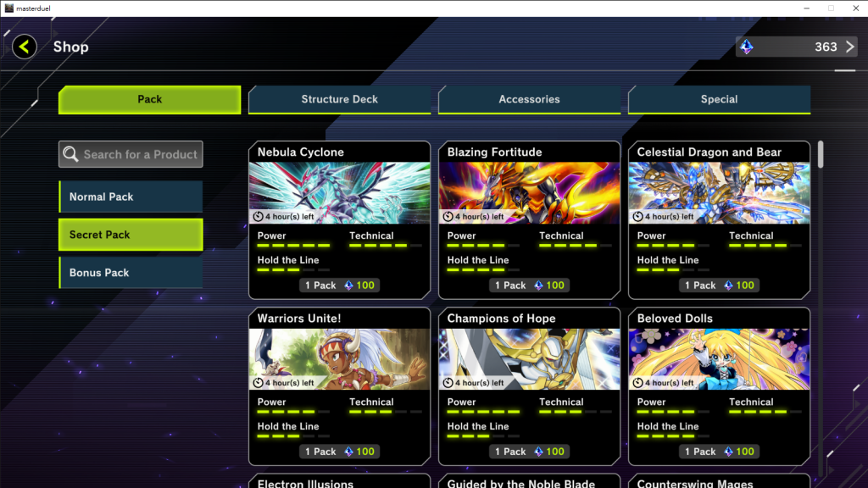Click the gem icon on Warriors Unite! price
868x488 pixels.
(348, 452)
